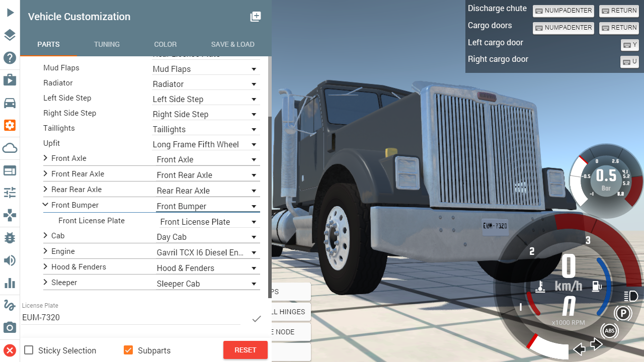The image size is (644, 362).
Task: Click the right turn signal arrow
Action: click(x=596, y=344)
